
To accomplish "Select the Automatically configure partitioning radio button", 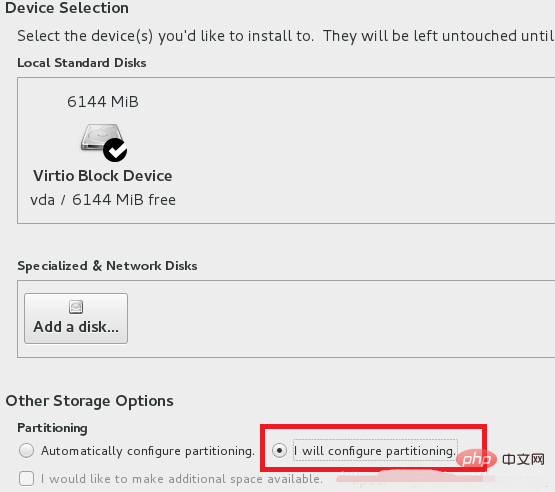I will tap(27, 451).
